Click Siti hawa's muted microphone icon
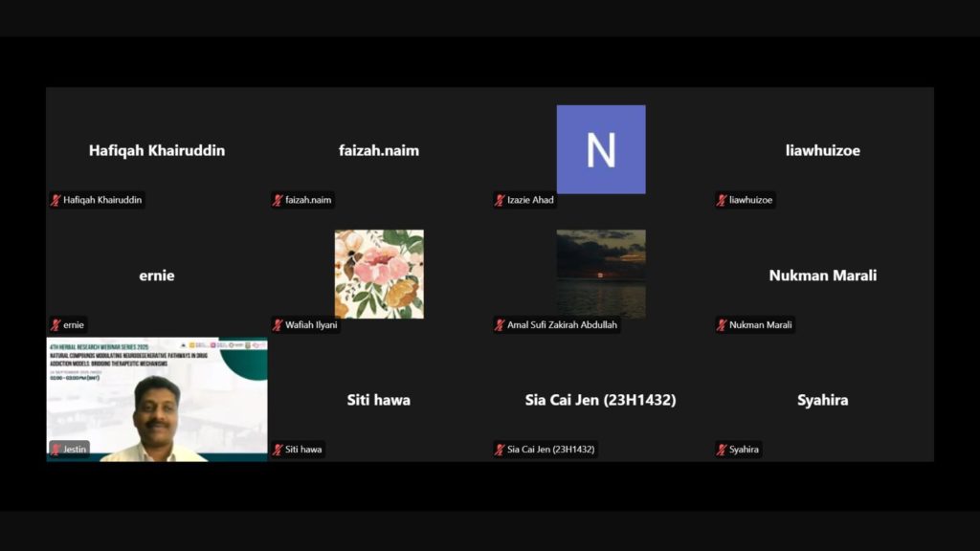This screenshot has width=980, height=551. (278, 449)
